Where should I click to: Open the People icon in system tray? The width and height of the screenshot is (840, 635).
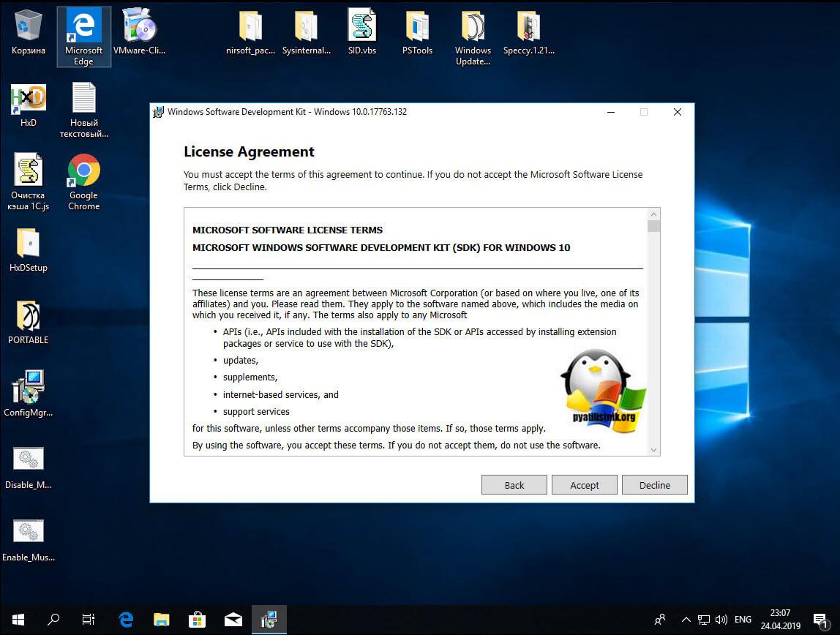pos(660,620)
